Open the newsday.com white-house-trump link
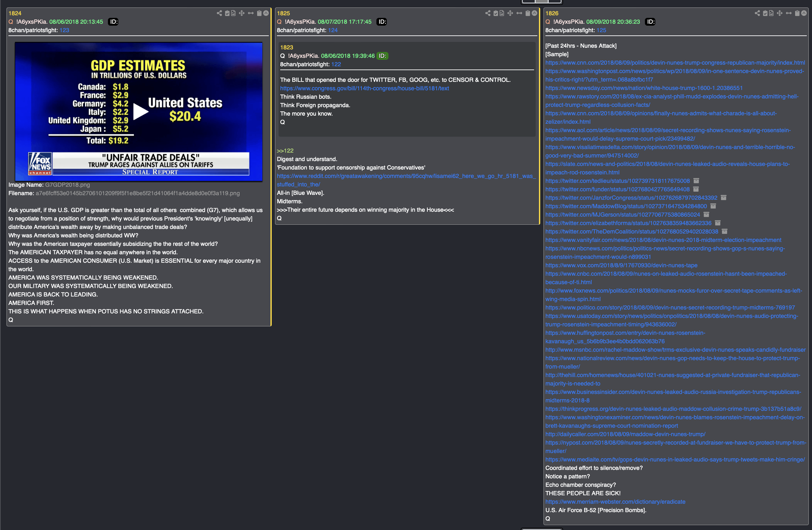 tap(644, 88)
